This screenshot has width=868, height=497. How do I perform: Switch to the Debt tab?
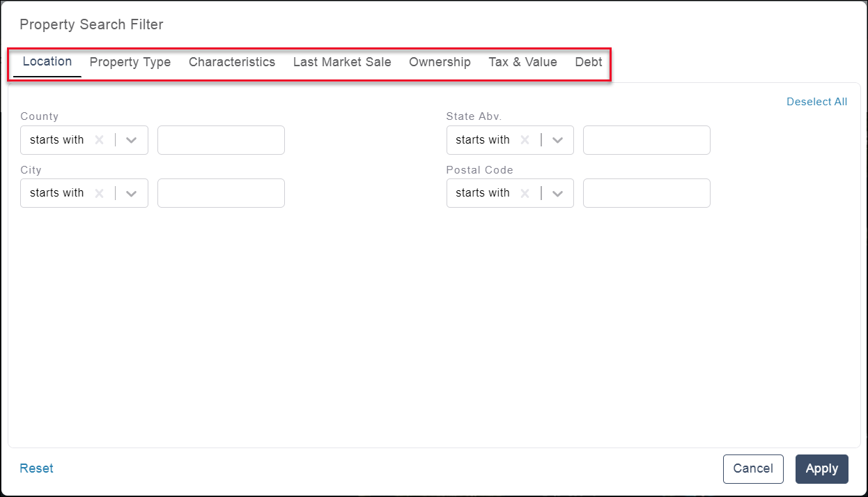[x=588, y=62]
